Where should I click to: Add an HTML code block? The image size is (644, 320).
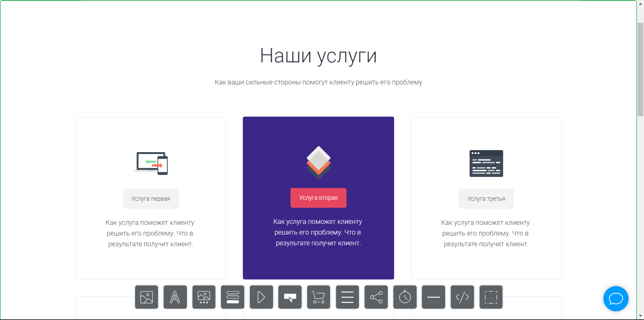462,297
